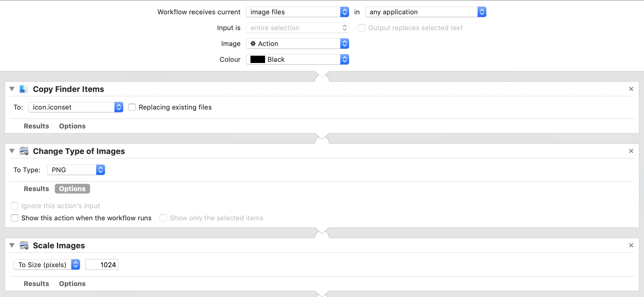This screenshot has height=297, width=644.
Task: Click the 1024 size input field
Action: (102, 264)
